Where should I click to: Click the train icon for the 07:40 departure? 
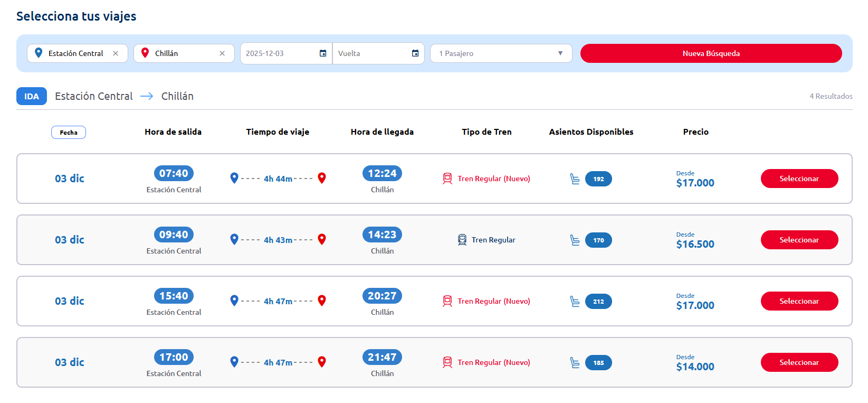click(x=447, y=179)
